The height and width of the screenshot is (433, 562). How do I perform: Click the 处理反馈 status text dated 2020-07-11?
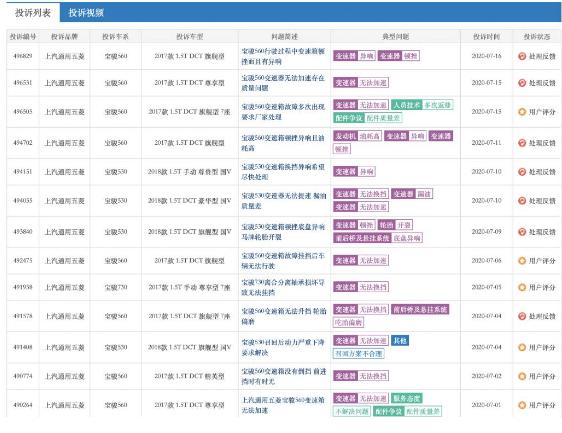tap(542, 143)
